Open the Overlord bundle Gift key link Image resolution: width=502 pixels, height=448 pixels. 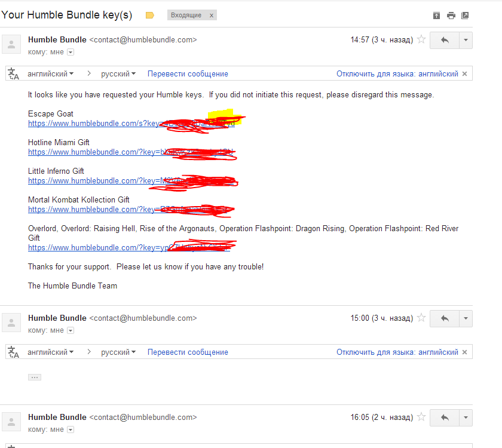click(x=129, y=248)
